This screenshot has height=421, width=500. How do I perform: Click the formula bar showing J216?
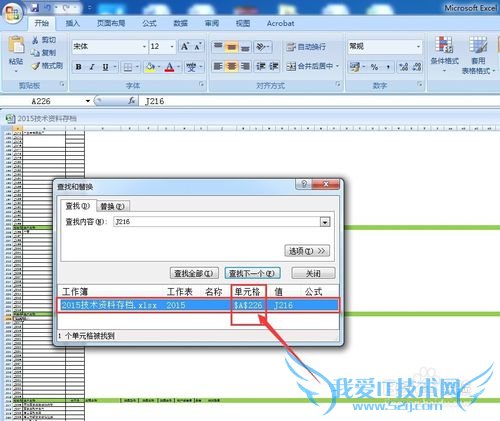pyautogui.click(x=318, y=101)
